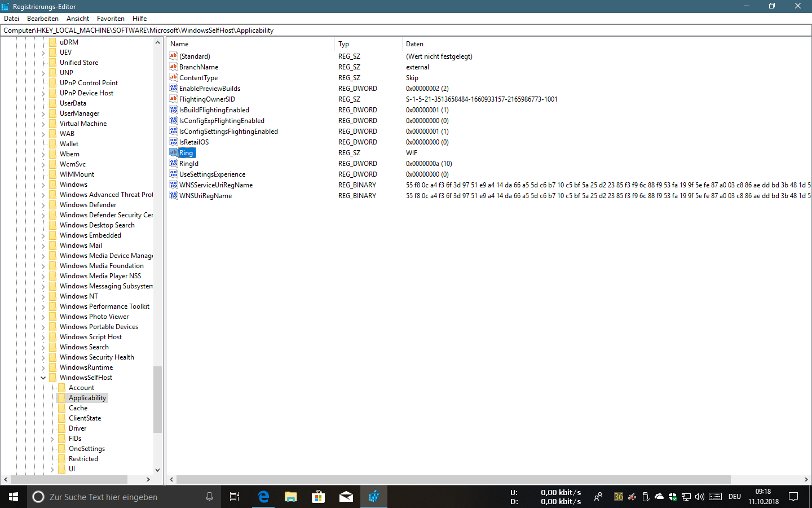Image resolution: width=812 pixels, height=508 pixels.
Task: Open the Ansicht menu
Action: pos(78,18)
